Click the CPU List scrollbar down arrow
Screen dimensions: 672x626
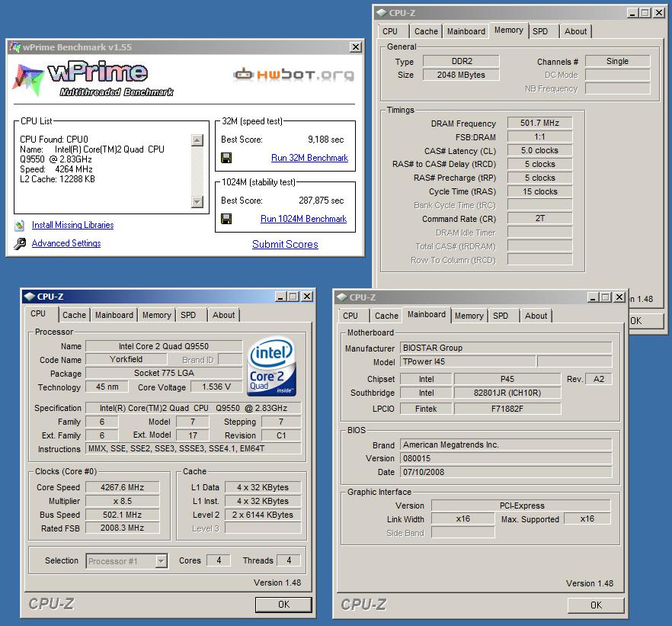(x=197, y=201)
